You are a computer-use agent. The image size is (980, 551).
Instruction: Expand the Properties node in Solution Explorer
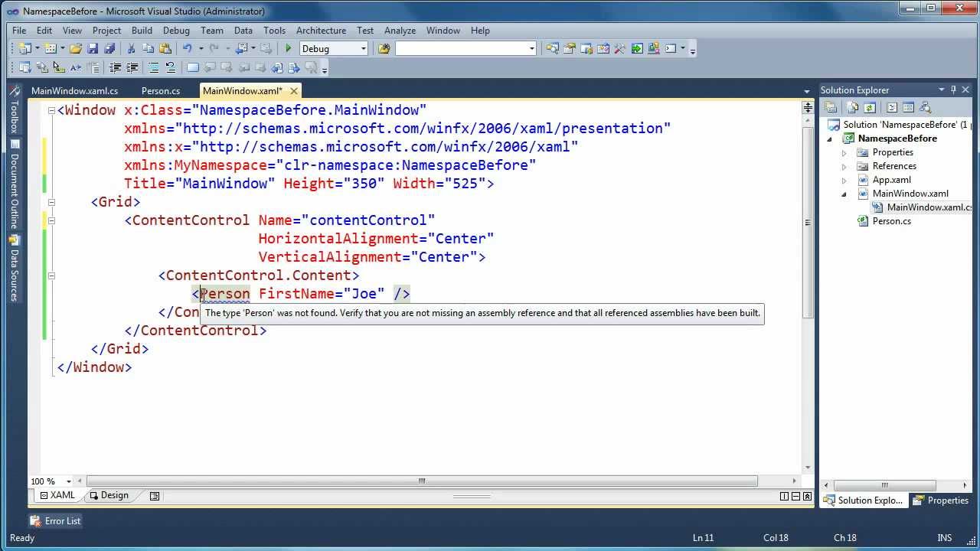pyautogui.click(x=844, y=152)
